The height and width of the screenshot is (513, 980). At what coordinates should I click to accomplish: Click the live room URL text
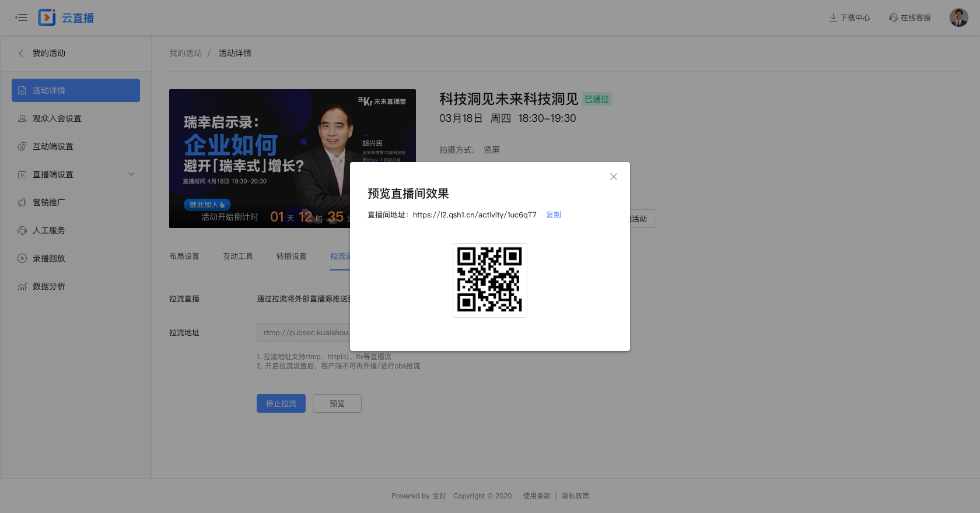[x=475, y=215]
